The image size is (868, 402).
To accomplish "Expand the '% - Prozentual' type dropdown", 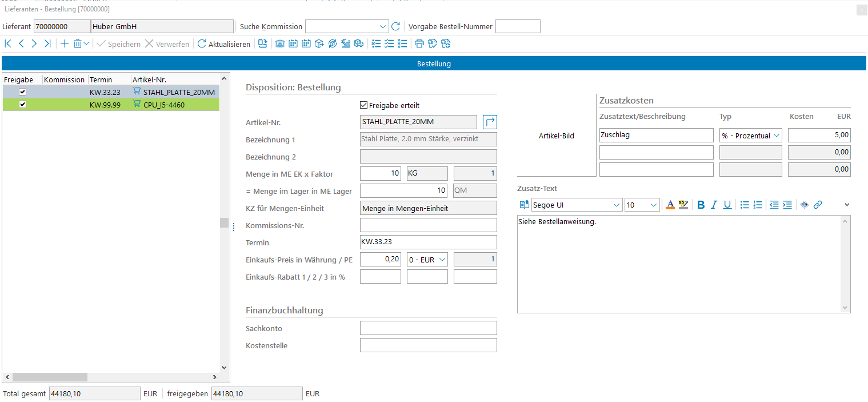I will pyautogui.click(x=776, y=136).
